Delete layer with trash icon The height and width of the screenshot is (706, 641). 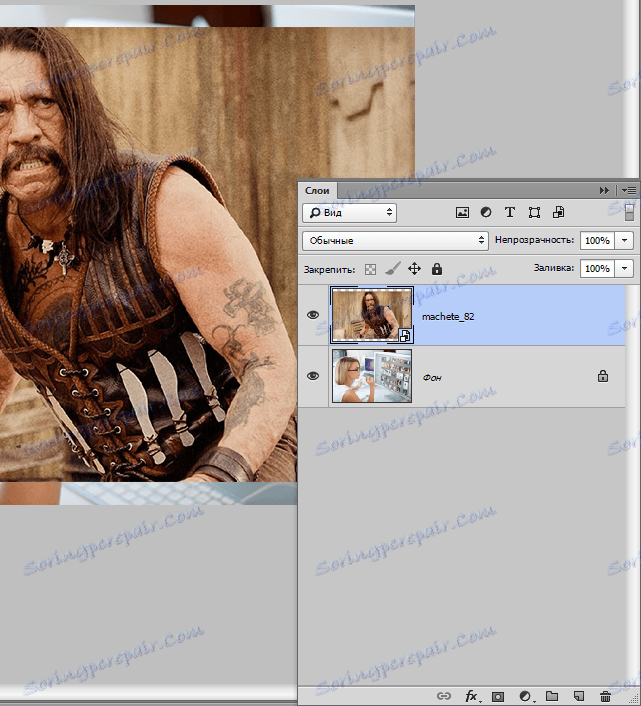[605, 696]
